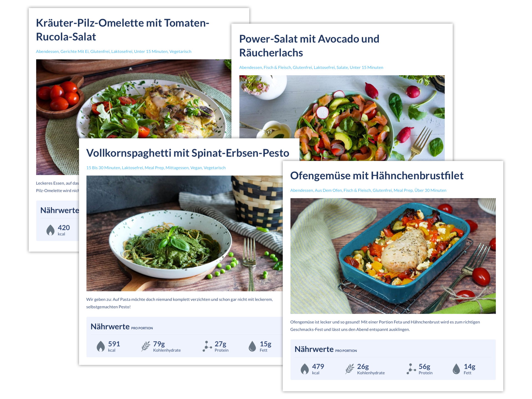This screenshot has width=532, height=399.
Task: Click the wheat icon beside 26g Kohlenhydrate
Action: pos(350,369)
